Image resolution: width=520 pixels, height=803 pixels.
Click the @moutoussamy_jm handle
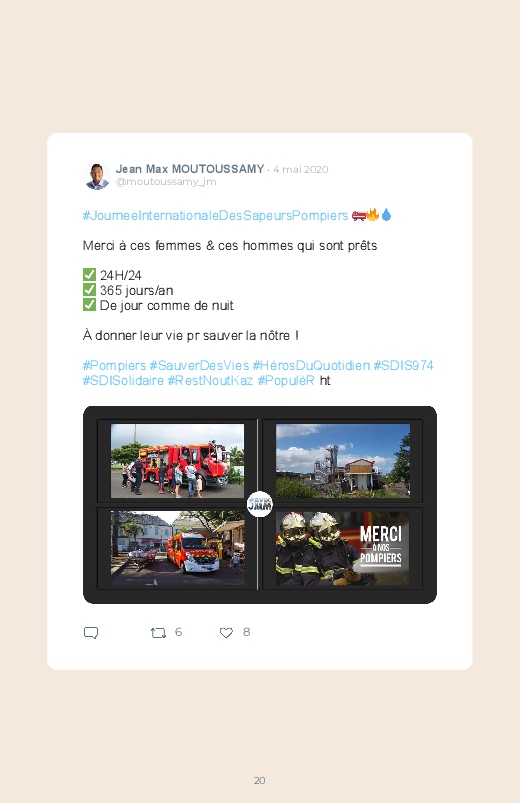coord(166,182)
